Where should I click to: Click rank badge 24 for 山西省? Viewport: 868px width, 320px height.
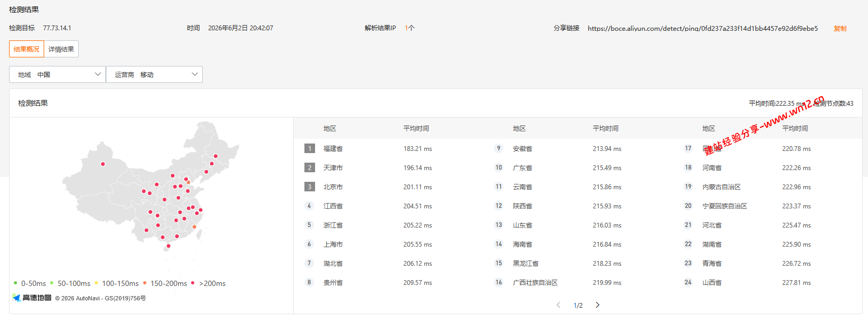[688, 282]
